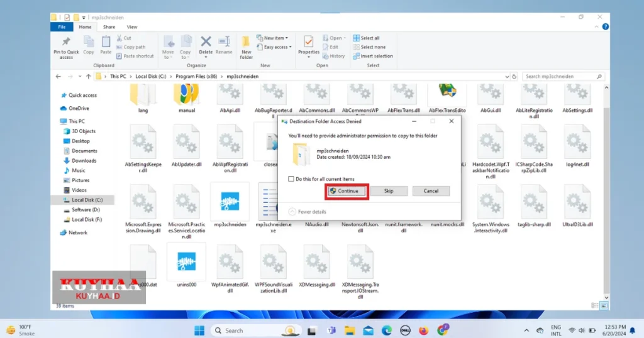Switch to the Home ribbon tab

click(x=85, y=27)
